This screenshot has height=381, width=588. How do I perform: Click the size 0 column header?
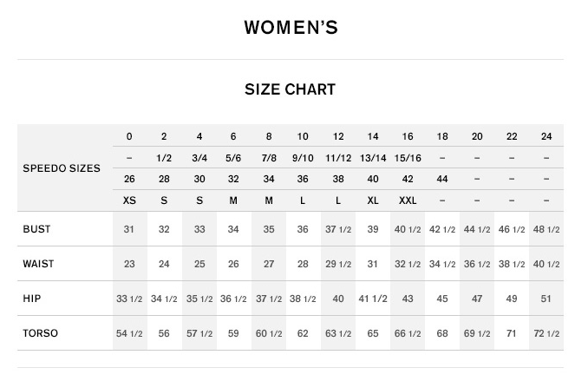129,136
